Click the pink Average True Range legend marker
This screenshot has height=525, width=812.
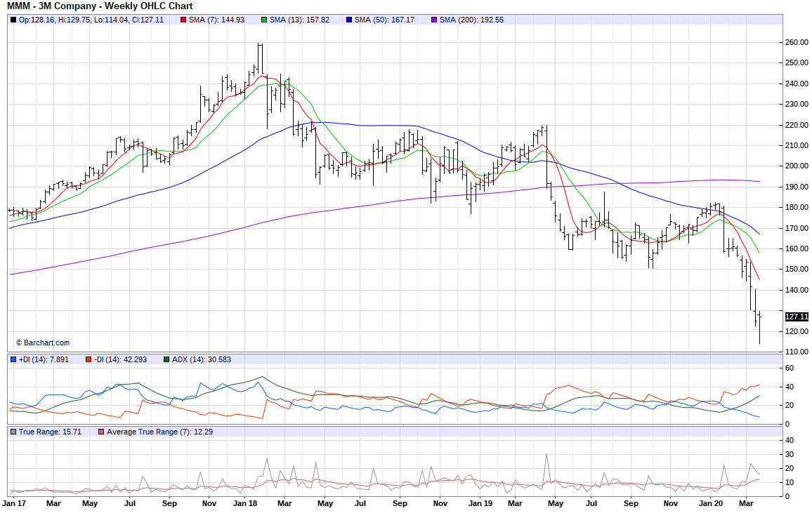[x=102, y=432]
